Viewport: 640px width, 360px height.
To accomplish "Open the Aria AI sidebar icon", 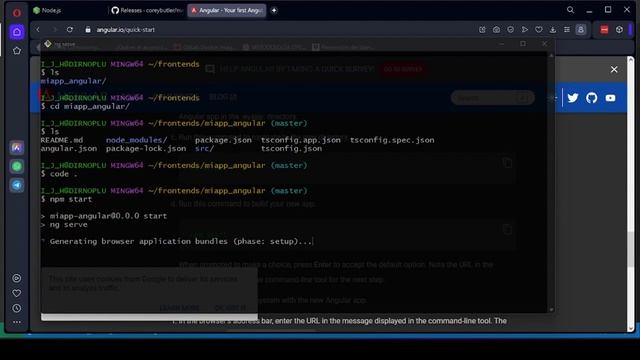I will (x=17, y=148).
